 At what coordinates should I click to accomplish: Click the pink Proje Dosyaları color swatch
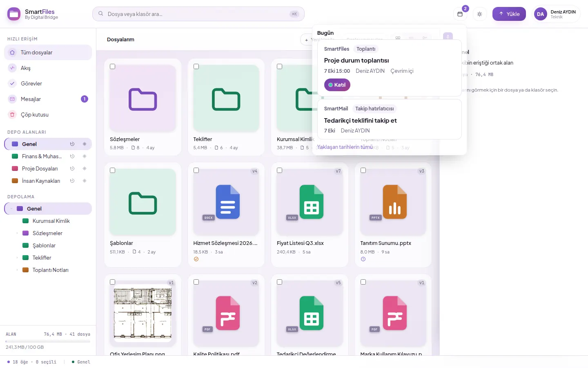pos(15,168)
